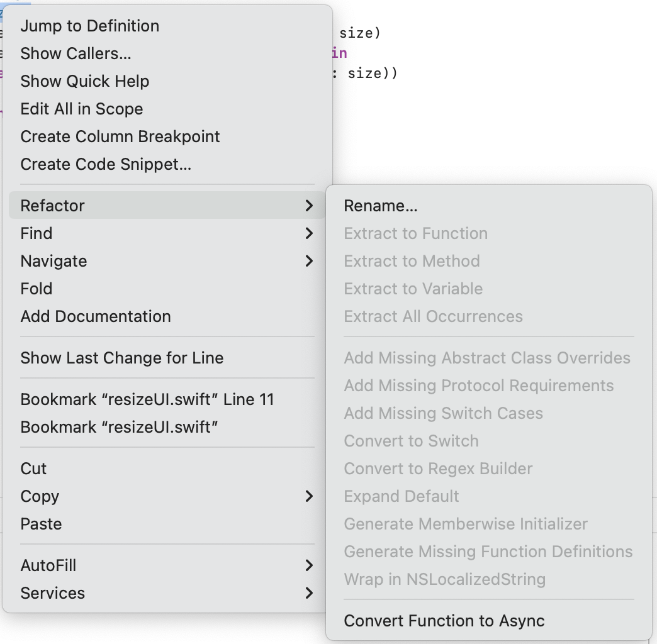Bookmark "resizeUI.swift" Line 11

(147, 399)
